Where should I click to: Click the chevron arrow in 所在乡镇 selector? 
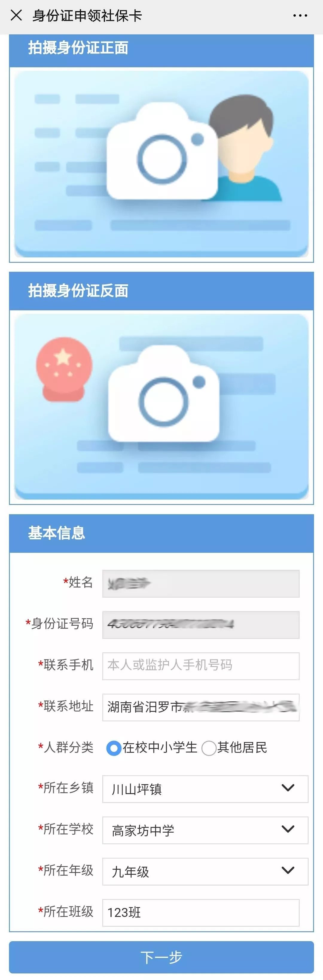coord(288,788)
